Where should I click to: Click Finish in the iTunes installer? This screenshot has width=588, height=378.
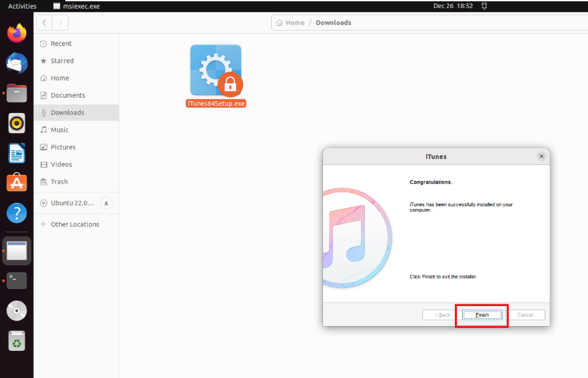coord(482,315)
